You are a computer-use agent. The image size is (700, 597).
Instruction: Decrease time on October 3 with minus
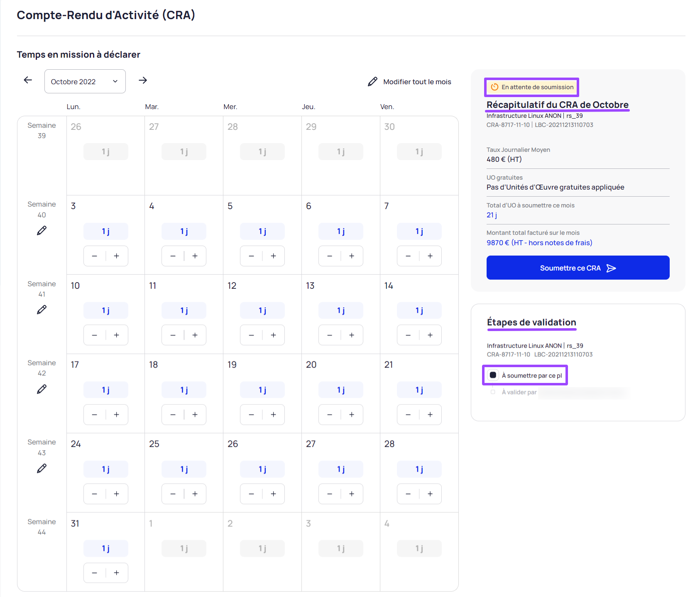click(95, 256)
